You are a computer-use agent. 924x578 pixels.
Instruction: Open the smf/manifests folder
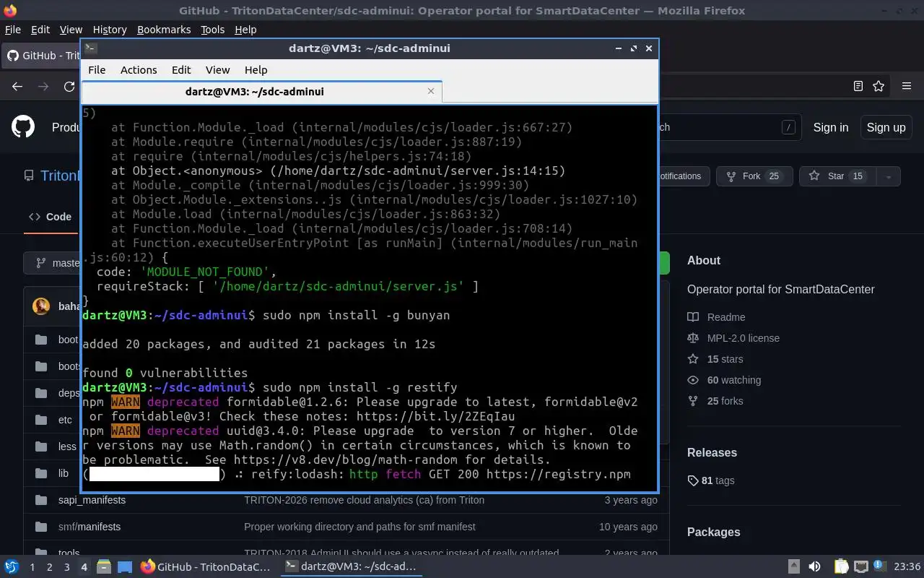[90, 527]
